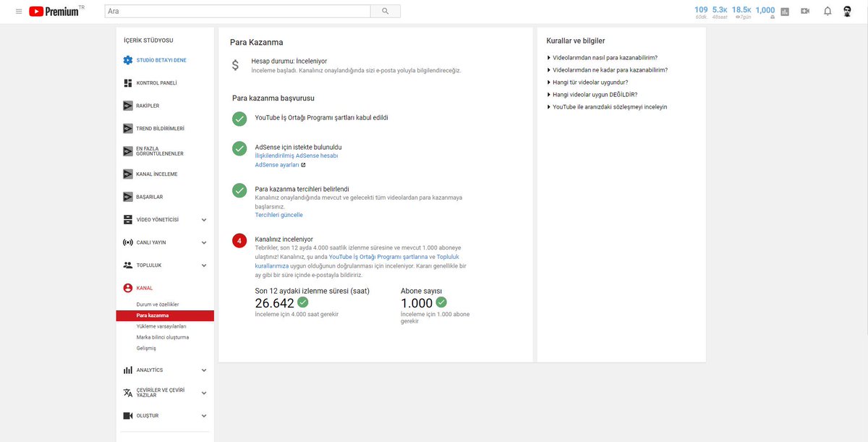Screen dimensions: 868x442
Task: Click the Kanal İnceleme sidebar icon
Action: tap(128, 174)
